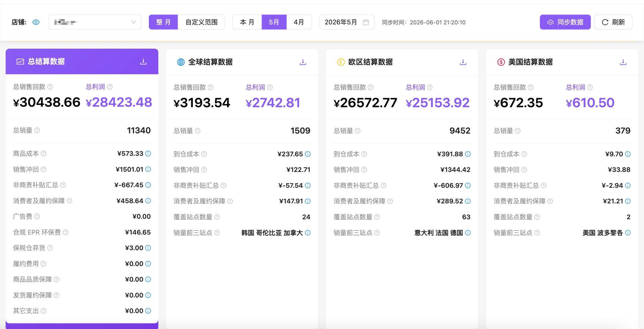Screen dimensions: 644x329
Task: Open help icon next to 合规 EPR 环保费
Action: 65,232
